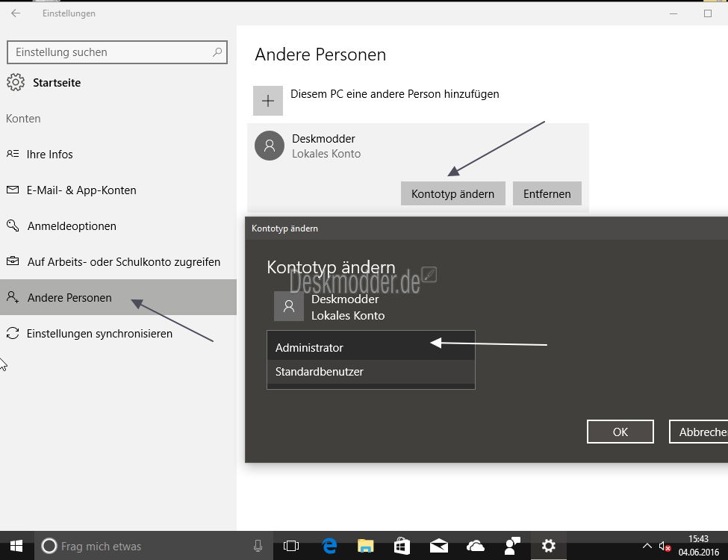Click Deskmodder account avatar in list
Image resolution: width=728 pixels, height=560 pixels.
[x=270, y=146]
